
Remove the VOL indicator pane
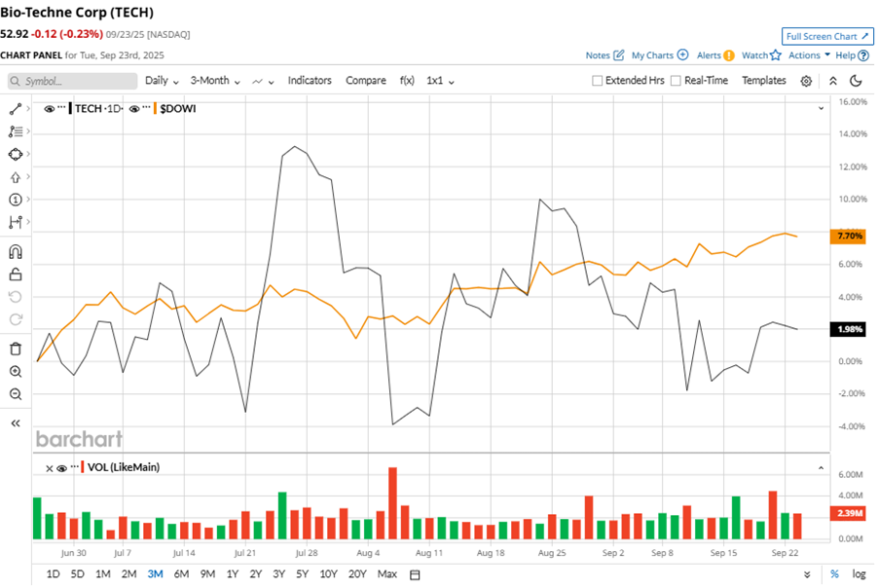coord(50,468)
